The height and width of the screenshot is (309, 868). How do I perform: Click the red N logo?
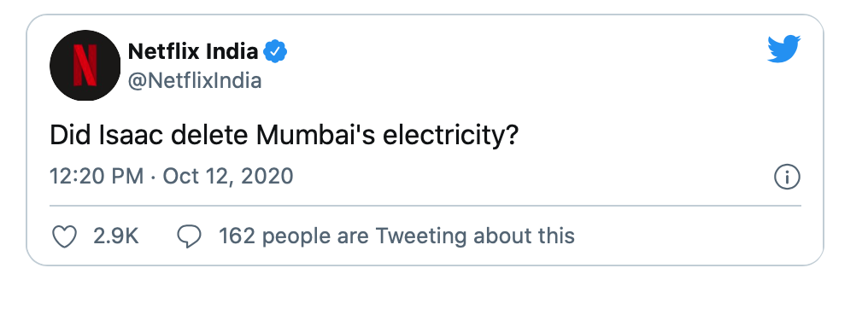click(85, 65)
